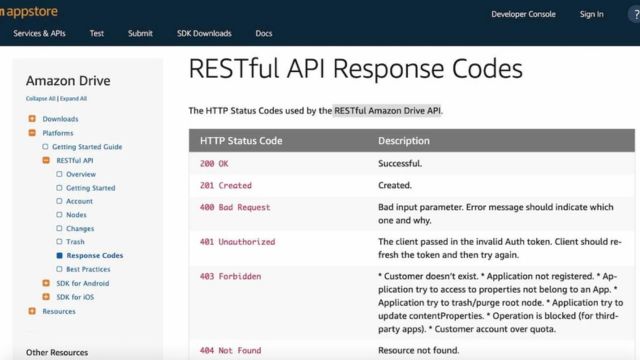
Task: Open the Getting Started Guide link
Action: 87,147
